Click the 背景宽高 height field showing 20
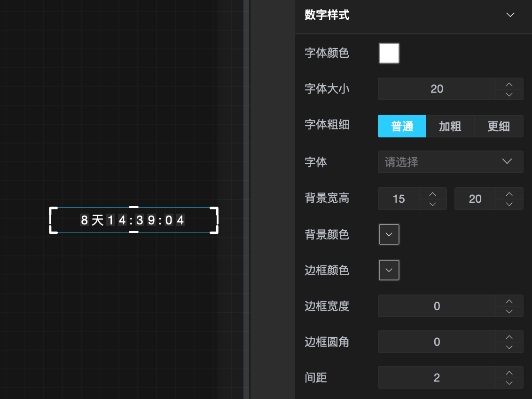532x399 pixels. coord(475,199)
